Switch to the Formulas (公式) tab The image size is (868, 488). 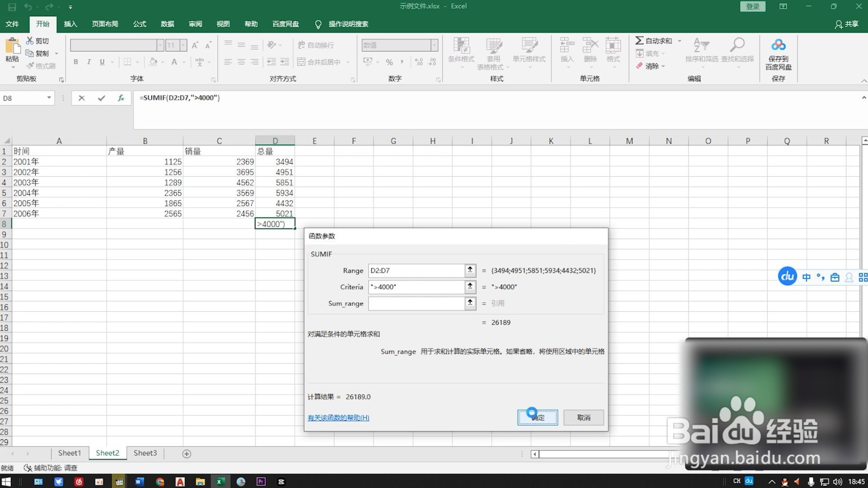click(x=140, y=24)
